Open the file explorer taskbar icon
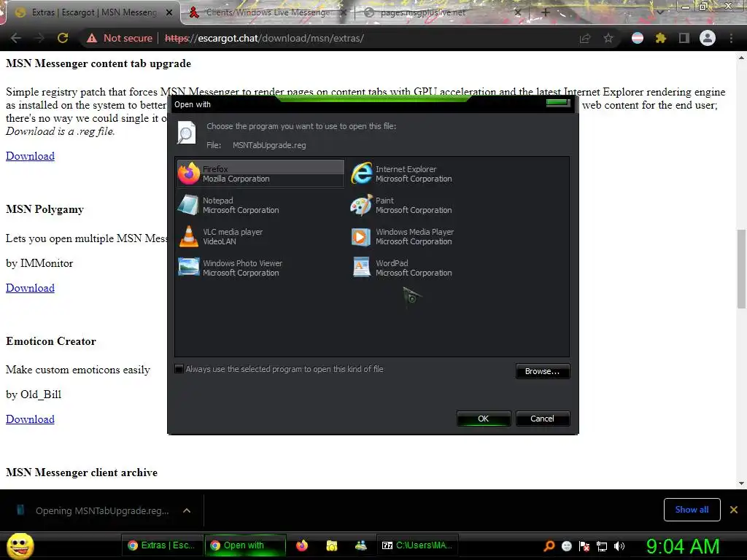Image resolution: width=747 pixels, height=560 pixels. [332, 545]
